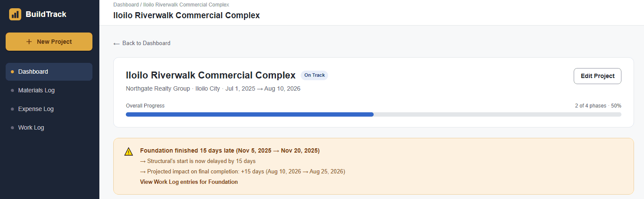Click the left arrow before Back to Dashboard
The width and height of the screenshot is (644, 199).
116,43
